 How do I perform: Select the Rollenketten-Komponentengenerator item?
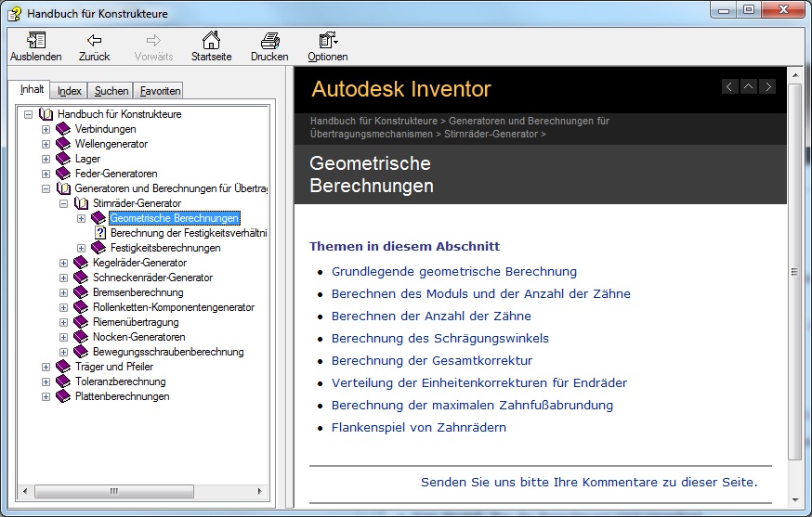coord(174,307)
